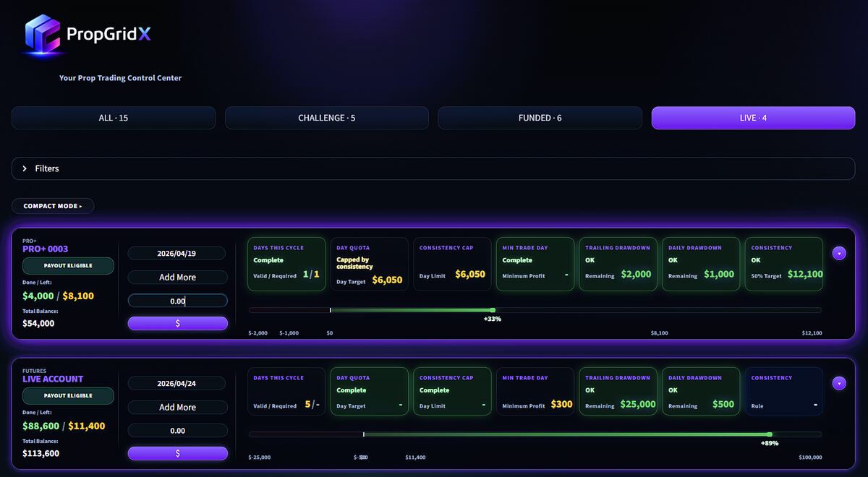
Task: Click Payout Eligible on PRO+ 0003
Action: (x=68, y=266)
